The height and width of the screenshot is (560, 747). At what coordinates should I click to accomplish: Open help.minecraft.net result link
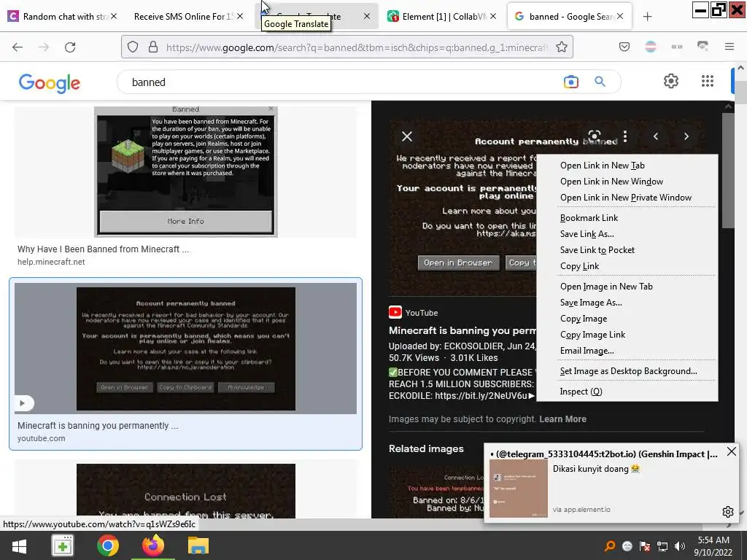click(x=51, y=262)
